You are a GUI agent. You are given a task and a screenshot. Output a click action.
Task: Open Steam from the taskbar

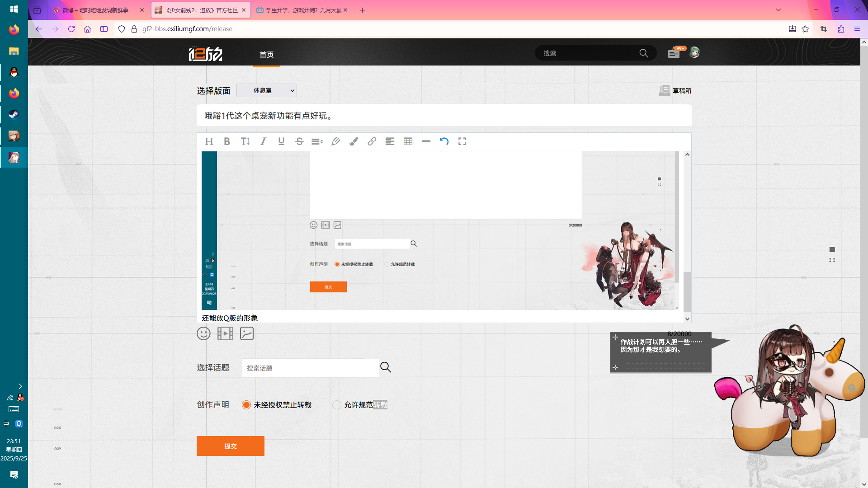coord(14,114)
